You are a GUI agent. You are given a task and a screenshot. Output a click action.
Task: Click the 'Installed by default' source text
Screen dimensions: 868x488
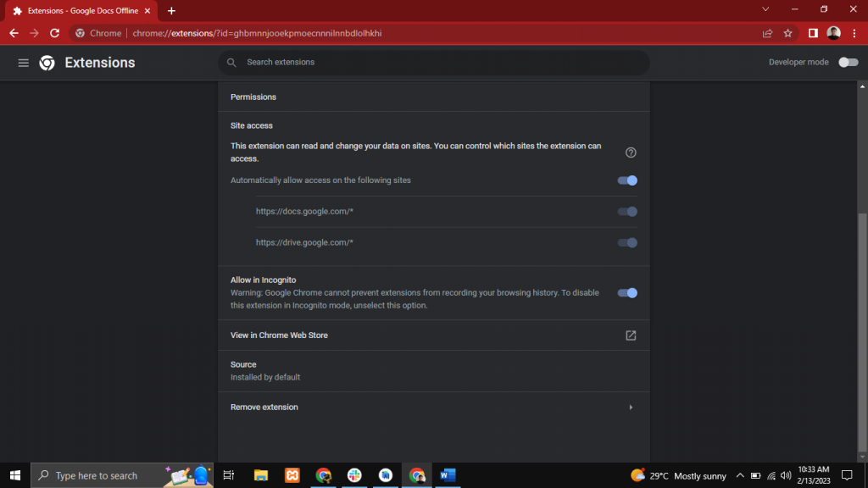click(x=265, y=377)
